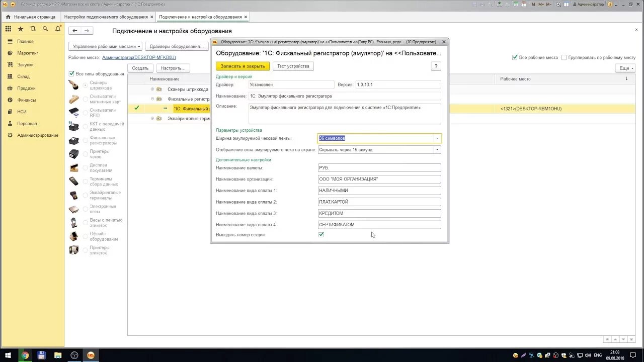Open notifications bell icon
Viewport: 644px width, 362px height.
(x=58, y=29)
